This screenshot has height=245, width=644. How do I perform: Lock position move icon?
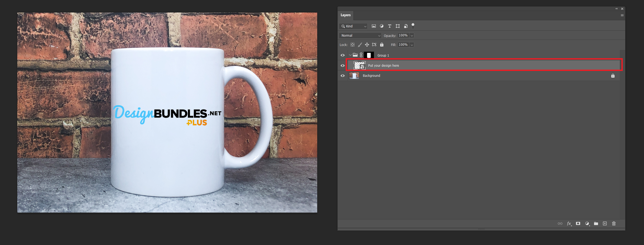tap(367, 45)
